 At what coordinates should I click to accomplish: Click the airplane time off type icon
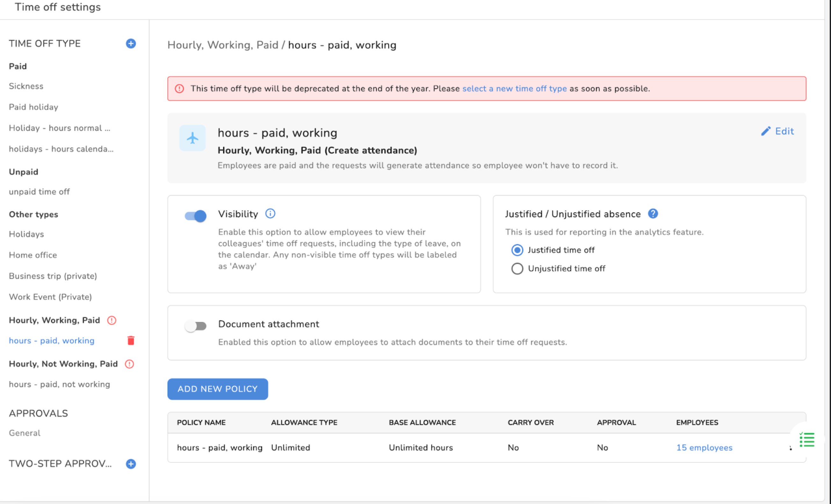[x=192, y=138]
